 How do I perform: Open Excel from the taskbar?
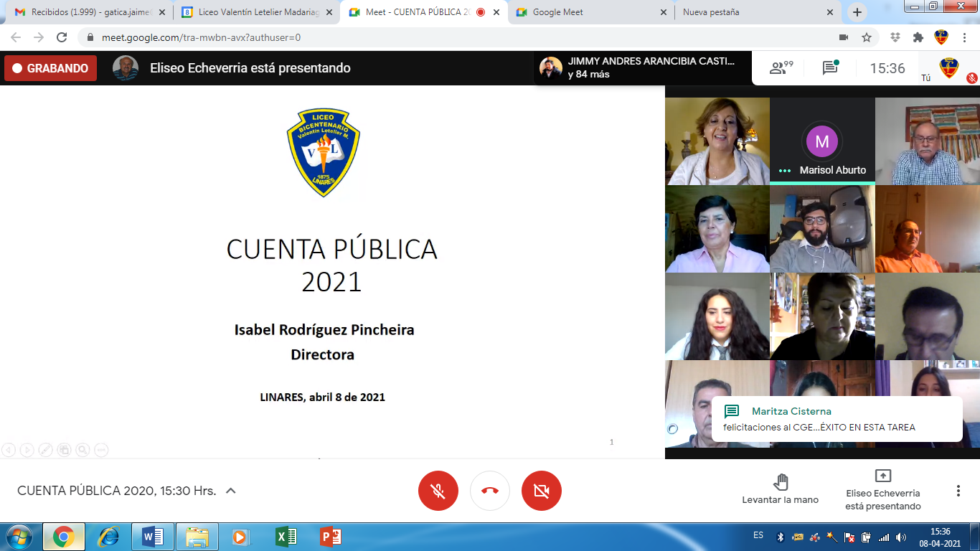point(286,537)
